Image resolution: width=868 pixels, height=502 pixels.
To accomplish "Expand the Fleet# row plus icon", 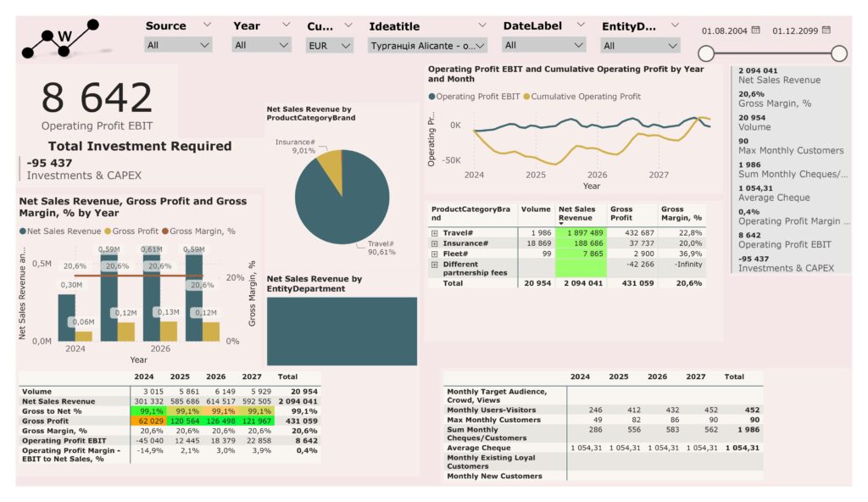I will [435, 253].
